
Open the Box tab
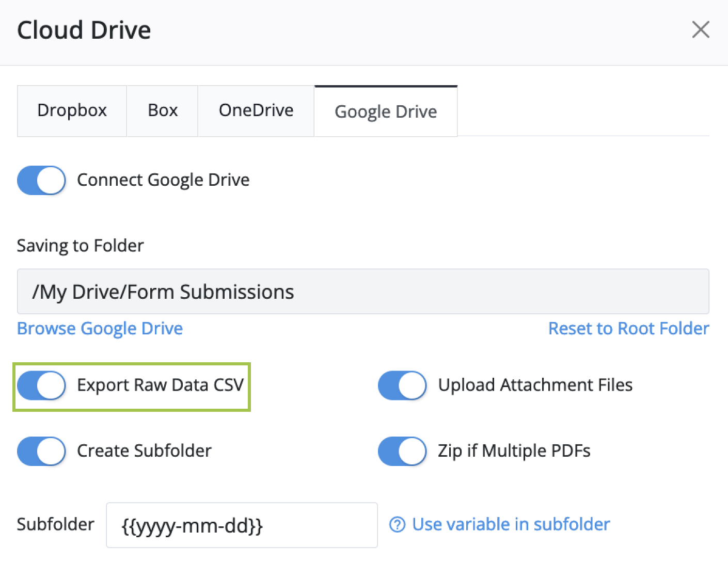[163, 110]
